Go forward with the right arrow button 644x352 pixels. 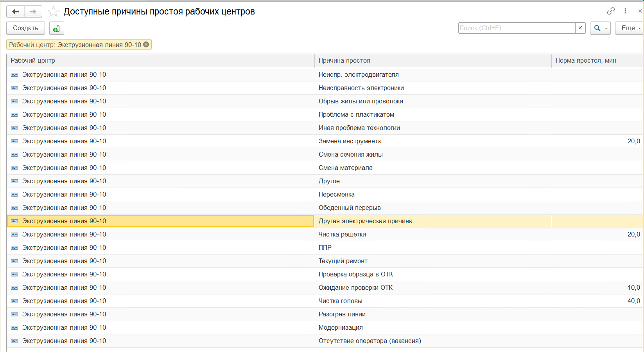click(33, 12)
